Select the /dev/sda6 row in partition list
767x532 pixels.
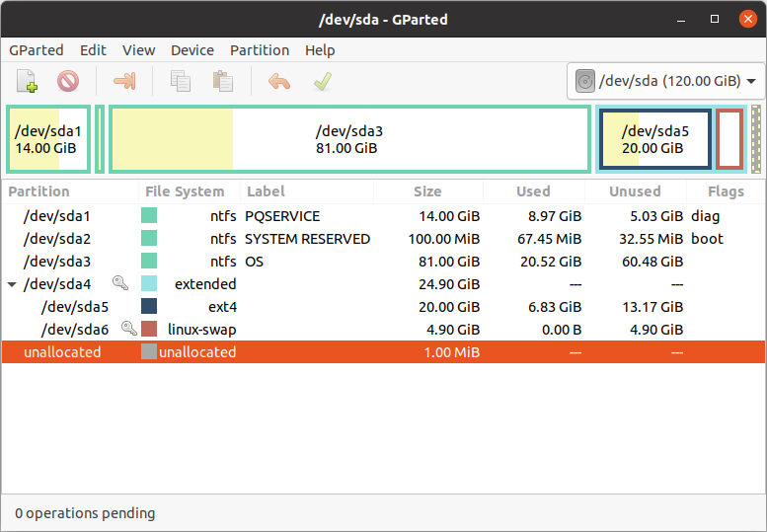[x=383, y=329]
